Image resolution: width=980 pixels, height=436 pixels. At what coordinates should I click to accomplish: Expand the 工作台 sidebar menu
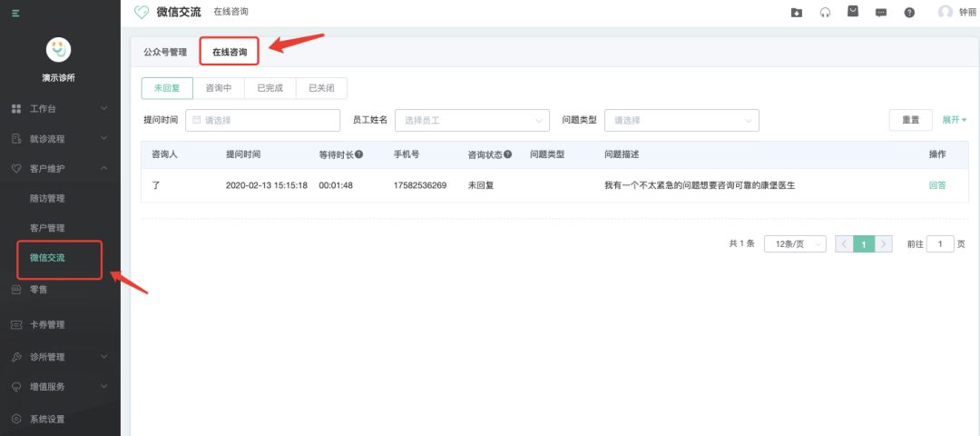click(103, 109)
